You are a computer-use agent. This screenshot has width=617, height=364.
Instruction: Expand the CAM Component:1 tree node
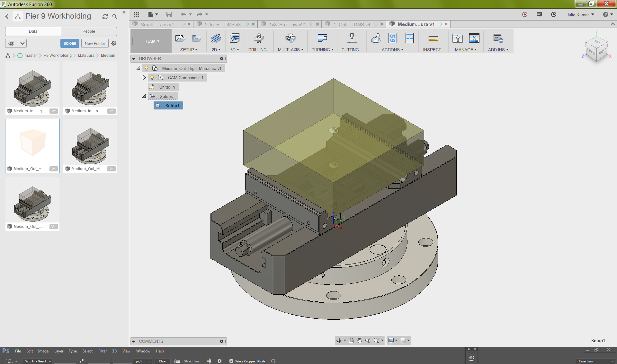(x=144, y=77)
